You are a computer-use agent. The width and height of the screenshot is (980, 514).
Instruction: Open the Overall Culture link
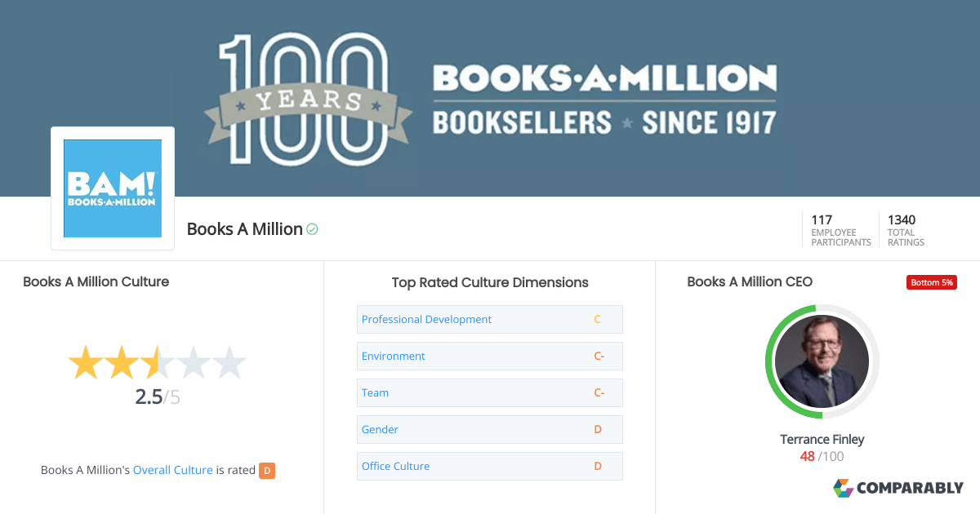[172, 469]
